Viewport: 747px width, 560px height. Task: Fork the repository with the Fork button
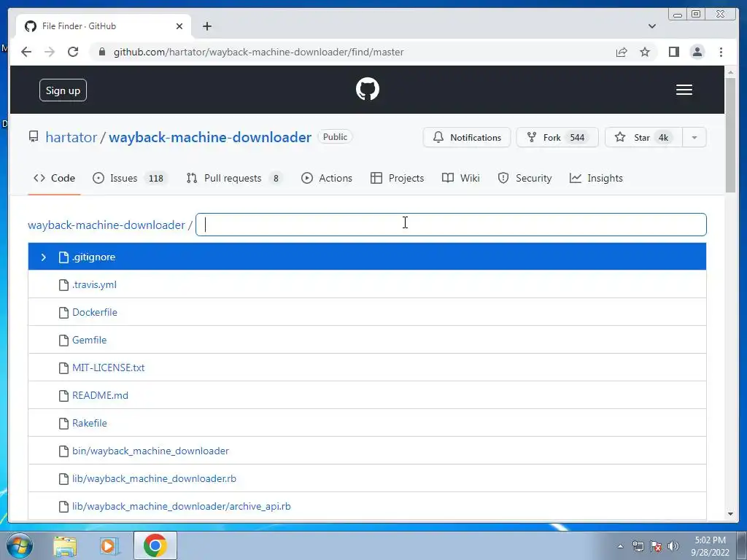557,137
